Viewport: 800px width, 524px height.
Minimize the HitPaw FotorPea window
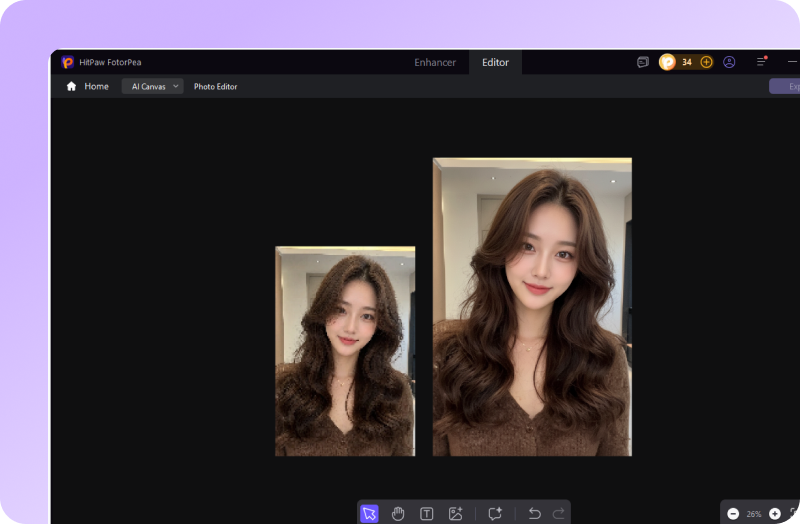click(792, 62)
